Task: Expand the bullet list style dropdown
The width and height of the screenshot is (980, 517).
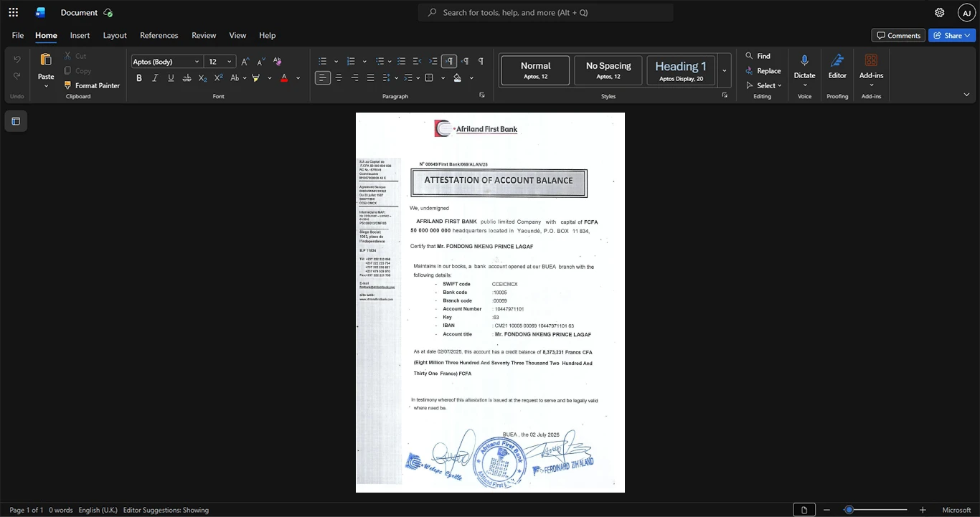Action: pyautogui.click(x=336, y=61)
